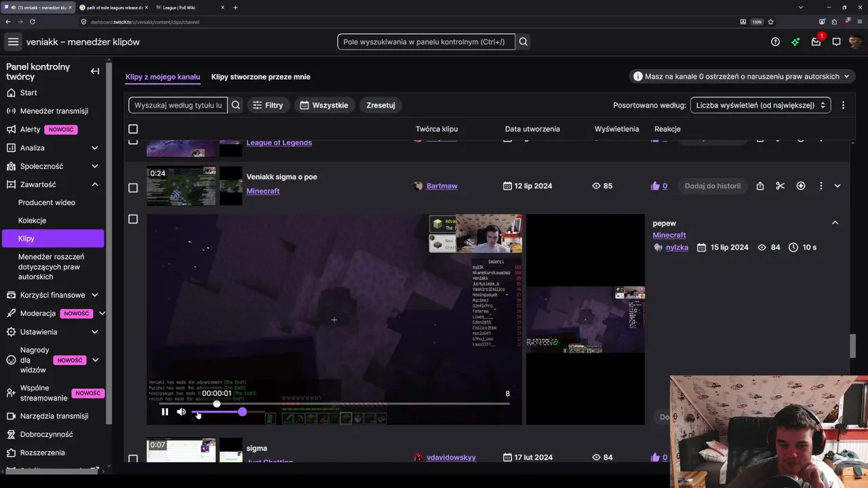Image resolution: width=868 pixels, height=488 pixels.
Task: Switch to Klipy z mojego kanału tab
Action: 163,77
